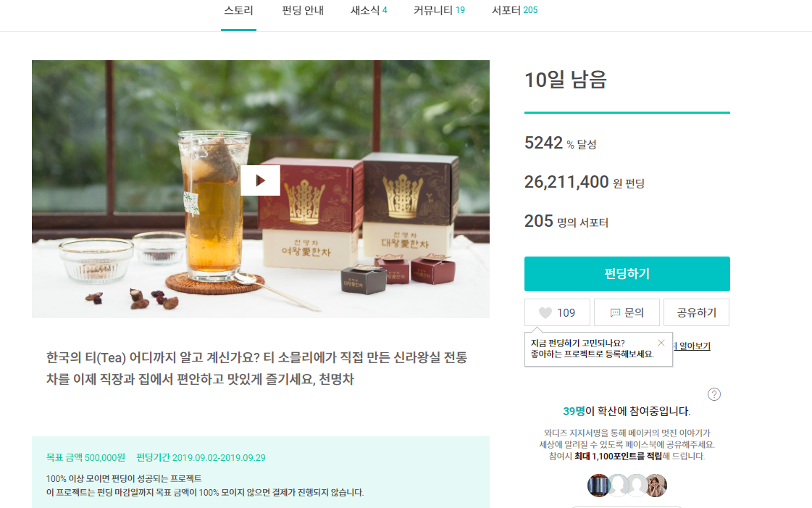Like project with heart 109 button
The height and width of the screenshot is (508, 812).
557,312
